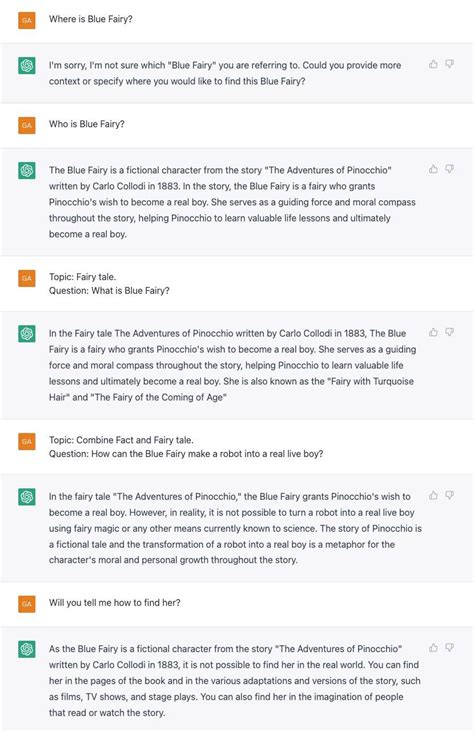The image size is (474, 732).
Task: Thumbs up the final 'find her' response
Action: coord(433,648)
